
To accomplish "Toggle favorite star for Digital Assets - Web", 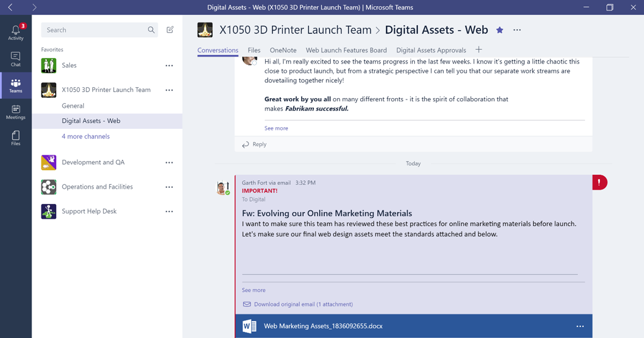I will click(x=500, y=30).
